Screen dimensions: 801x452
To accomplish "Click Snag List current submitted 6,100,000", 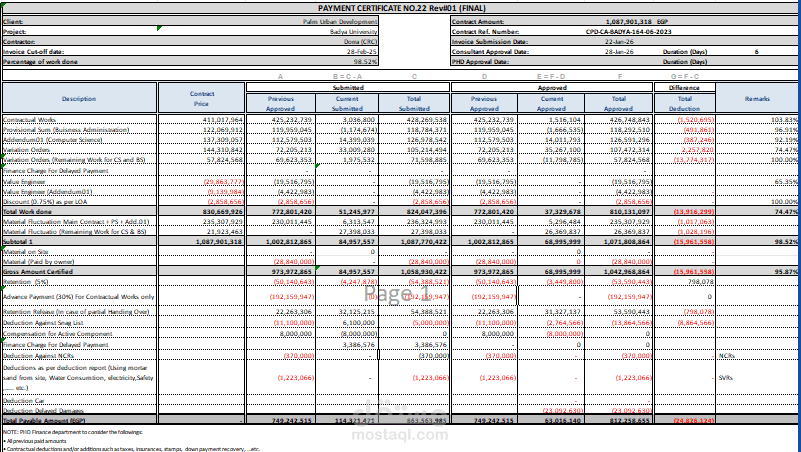I will pyautogui.click(x=359, y=323).
